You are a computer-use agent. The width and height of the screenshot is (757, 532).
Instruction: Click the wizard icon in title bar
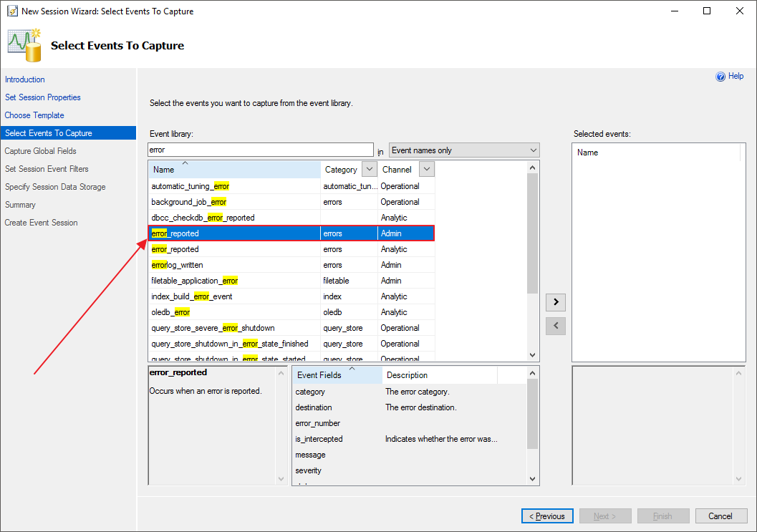[x=11, y=11]
